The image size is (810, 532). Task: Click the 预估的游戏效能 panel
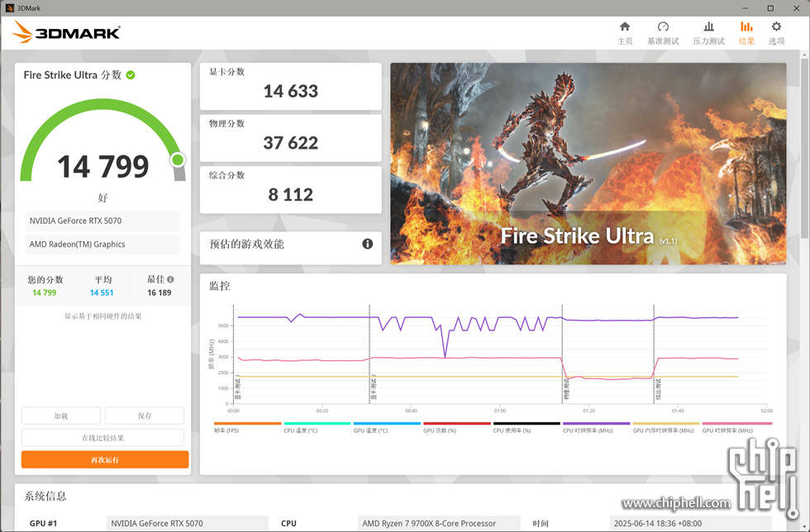pyautogui.click(x=290, y=248)
